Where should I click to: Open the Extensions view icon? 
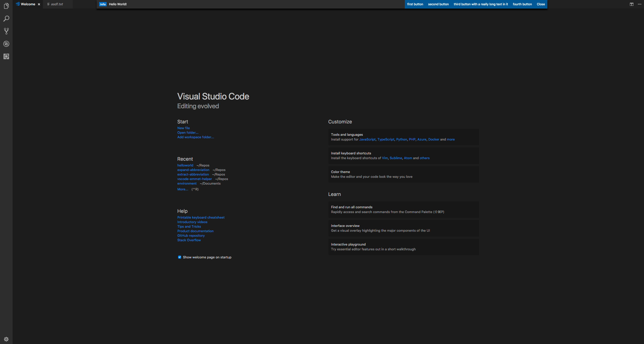pyautogui.click(x=6, y=56)
